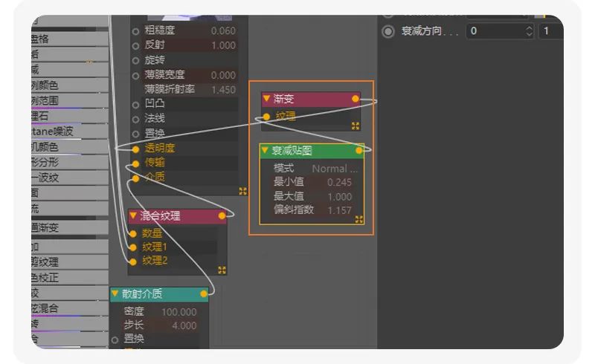Click the material node resize corner icon
Screen dimensions: 595x364
point(243,191)
